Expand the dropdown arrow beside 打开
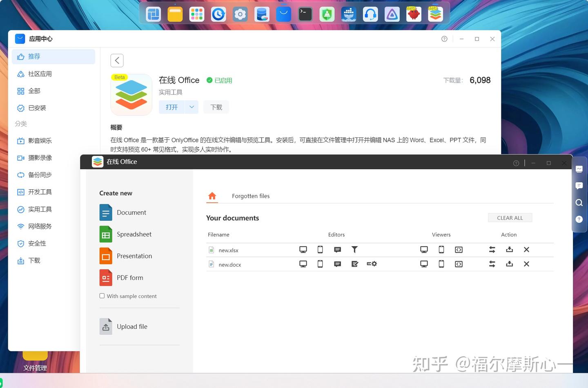The height and width of the screenshot is (388, 588). (192, 107)
